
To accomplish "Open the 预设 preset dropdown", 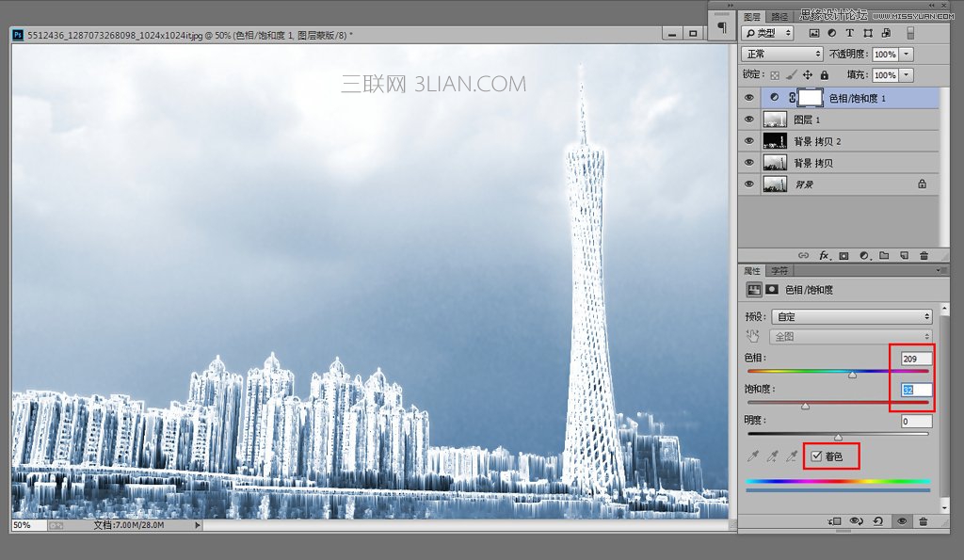I will 852,316.
